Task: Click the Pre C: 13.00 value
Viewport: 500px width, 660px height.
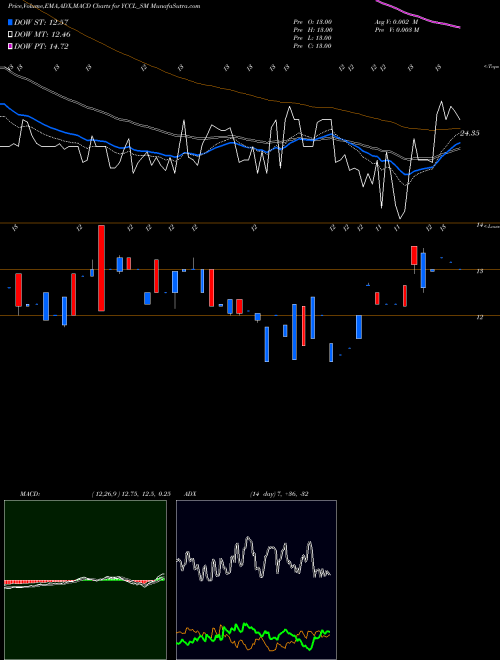Action: pyautogui.click(x=313, y=46)
